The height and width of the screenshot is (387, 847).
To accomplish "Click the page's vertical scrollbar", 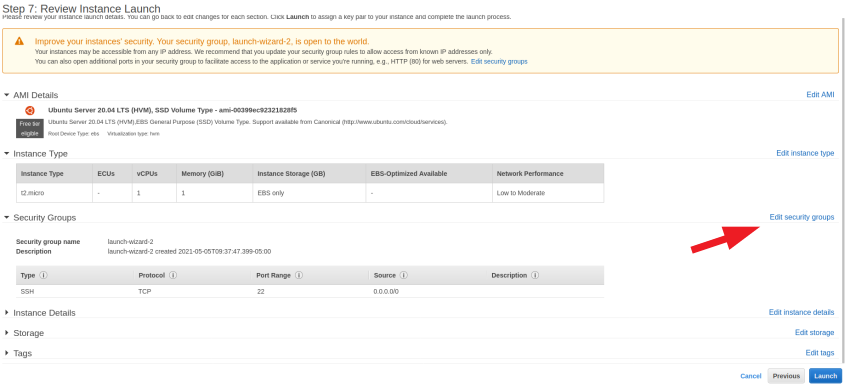I will (x=844, y=189).
